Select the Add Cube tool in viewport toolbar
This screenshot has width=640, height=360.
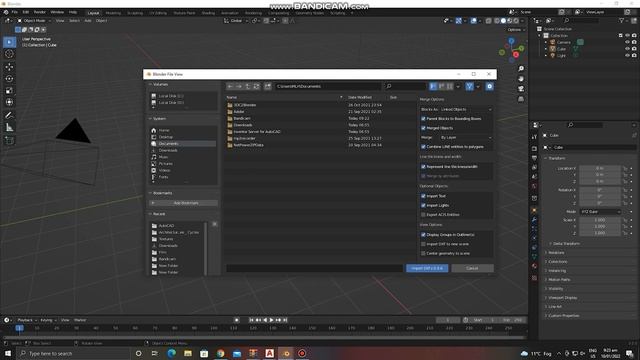[x=9, y=140]
